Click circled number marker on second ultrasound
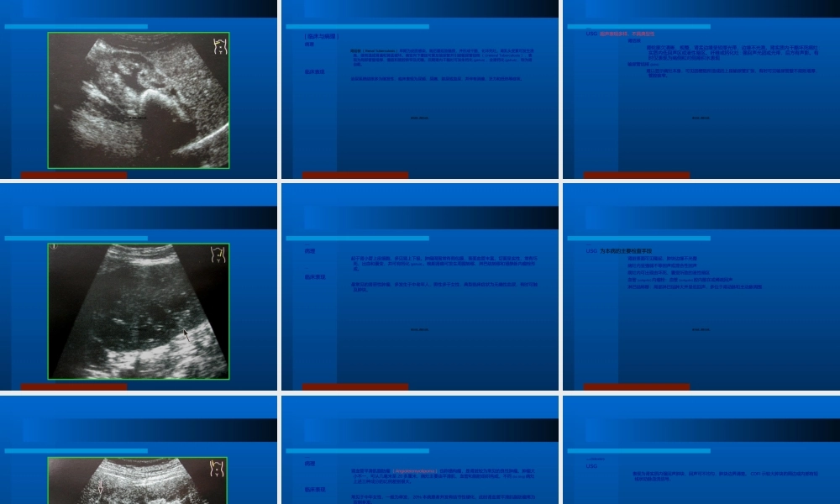Screen dimensions: 840x504 click(x=54, y=247)
